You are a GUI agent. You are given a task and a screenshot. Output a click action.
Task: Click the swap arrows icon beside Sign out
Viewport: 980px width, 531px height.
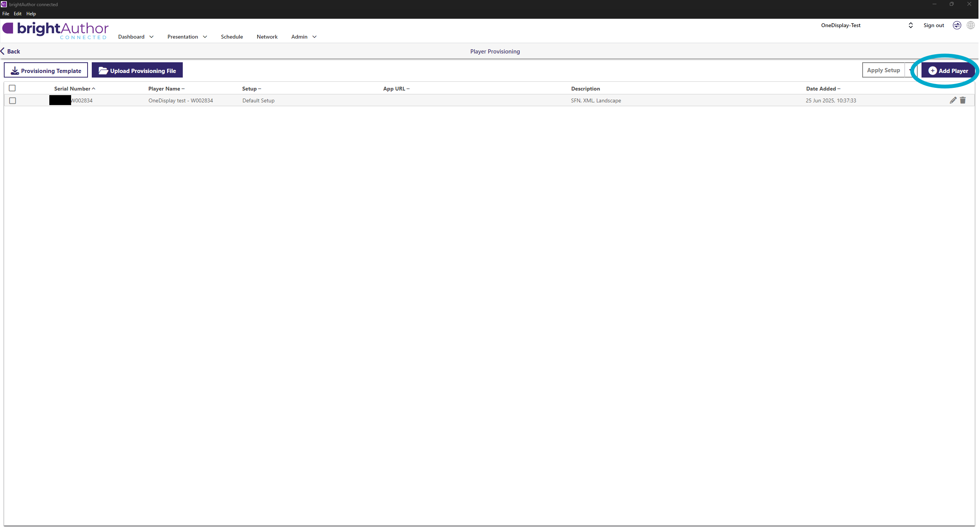coord(957,25)
